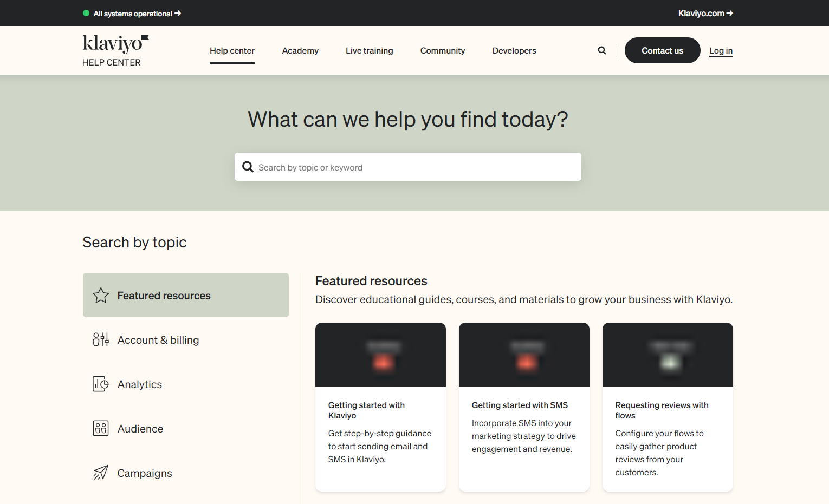This screenshot has height=504, width=829.
Task: Click the search field magnifier icon
Action: coord(248,167)
